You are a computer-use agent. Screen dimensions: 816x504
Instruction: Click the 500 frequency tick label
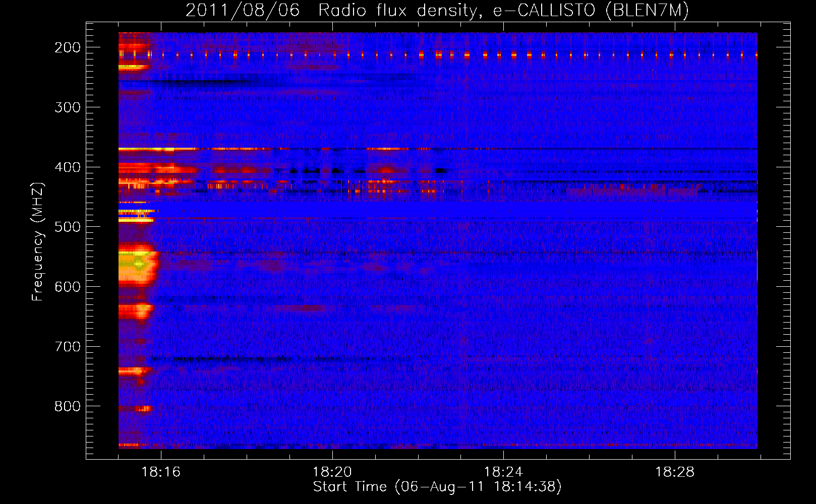pos(68,227)
